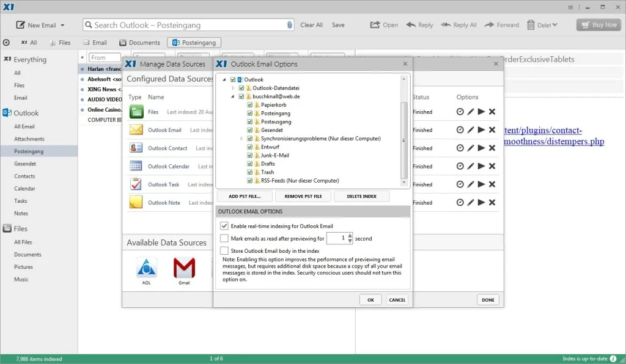Enable Store Outlook Email body in index

[x=224, y=251]
